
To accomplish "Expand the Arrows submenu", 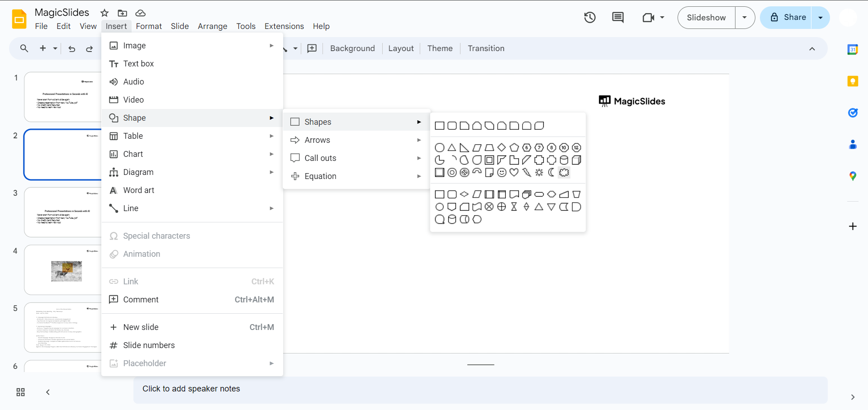I will 356,140.
